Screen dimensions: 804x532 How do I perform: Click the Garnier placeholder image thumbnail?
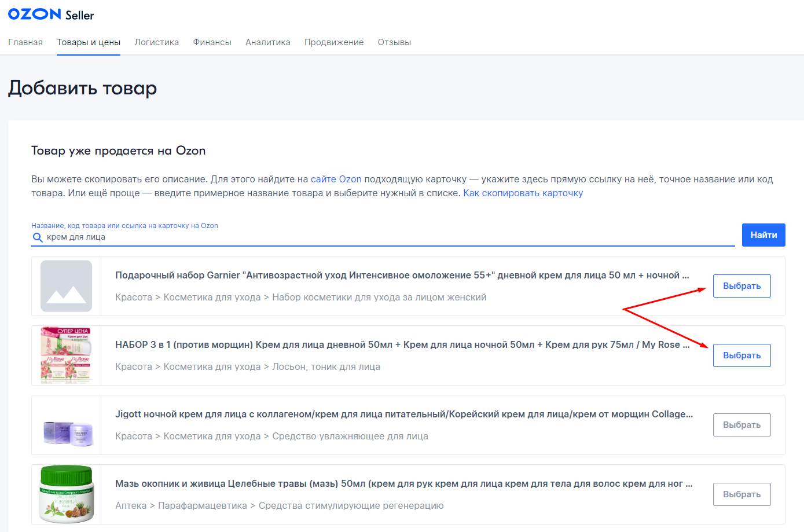(67, 286)
